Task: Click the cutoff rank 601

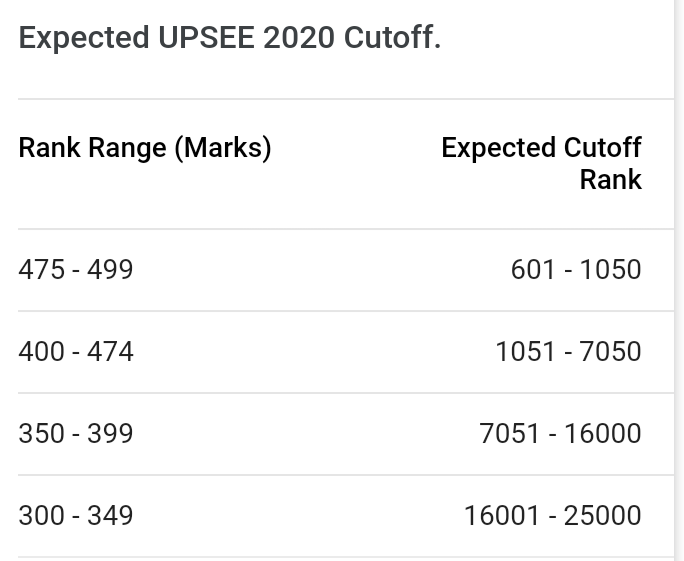Action: [x=533, y=270]
